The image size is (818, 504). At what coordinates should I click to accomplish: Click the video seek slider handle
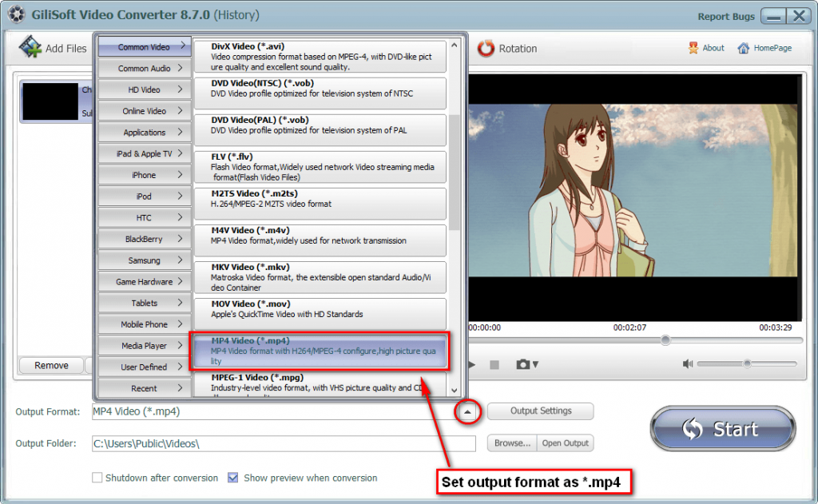665,341
